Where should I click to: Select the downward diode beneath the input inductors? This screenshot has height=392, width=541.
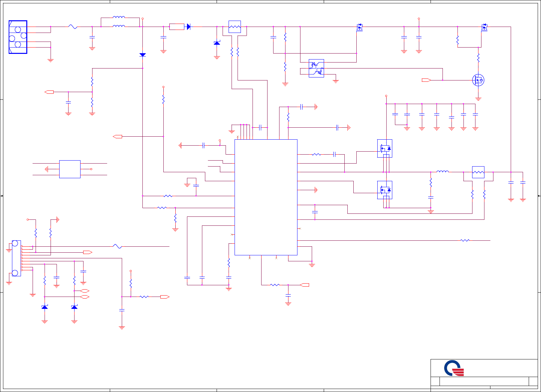(x=142, y=55)
